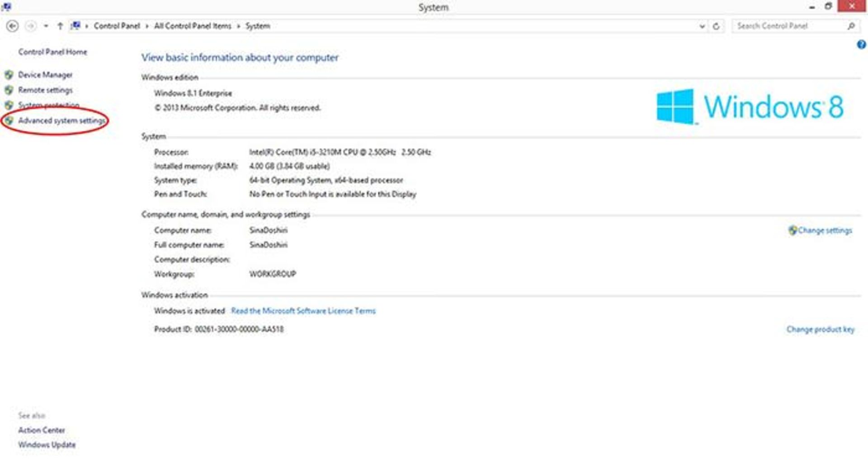Click the Device Manager shield icon
868x462 pixels.
[9, 75]
